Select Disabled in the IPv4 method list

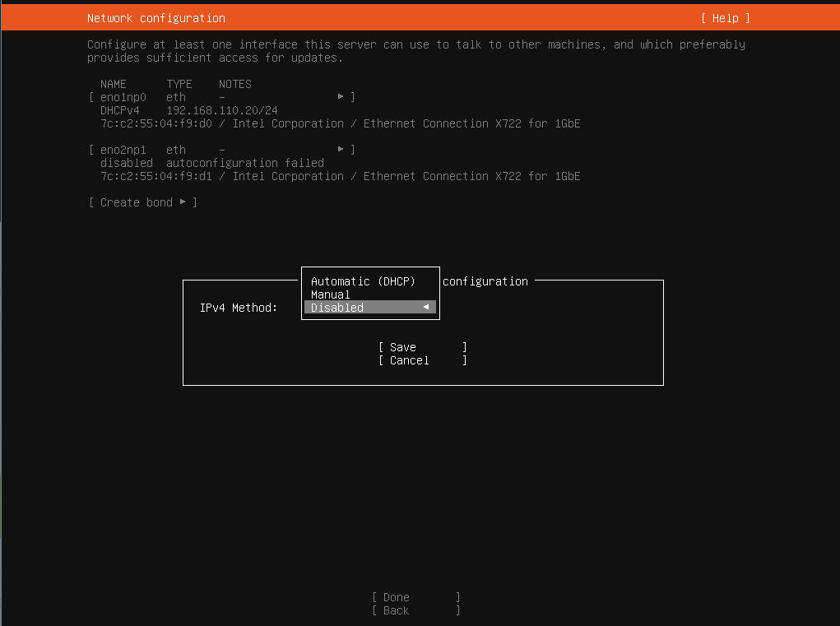[337, 308]
